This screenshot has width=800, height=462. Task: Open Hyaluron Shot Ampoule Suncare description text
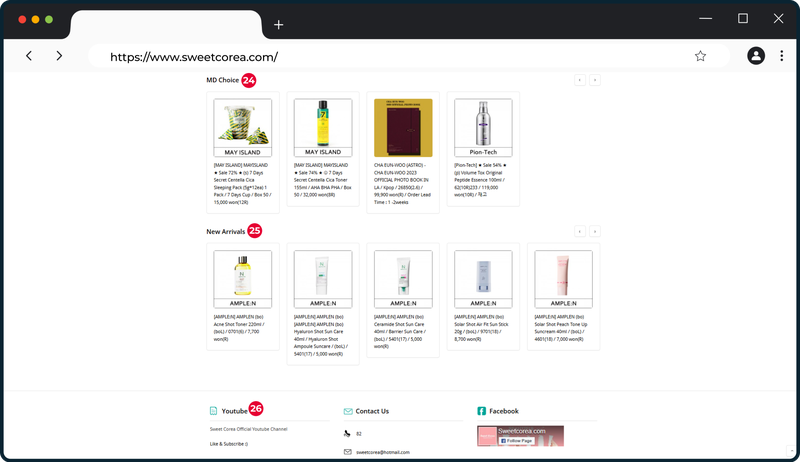(323, 335)
